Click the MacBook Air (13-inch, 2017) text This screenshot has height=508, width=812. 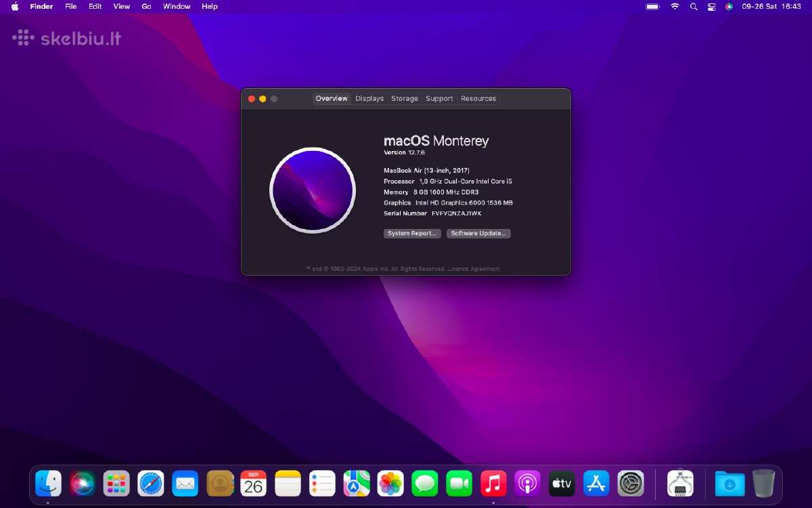click(426, 171)
